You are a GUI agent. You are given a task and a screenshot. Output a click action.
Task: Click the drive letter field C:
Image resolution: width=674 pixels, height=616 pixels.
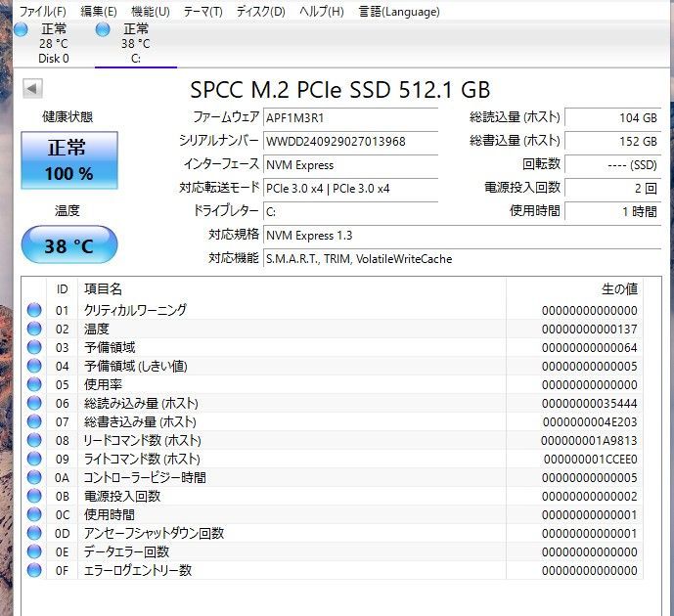pos(350,212)
